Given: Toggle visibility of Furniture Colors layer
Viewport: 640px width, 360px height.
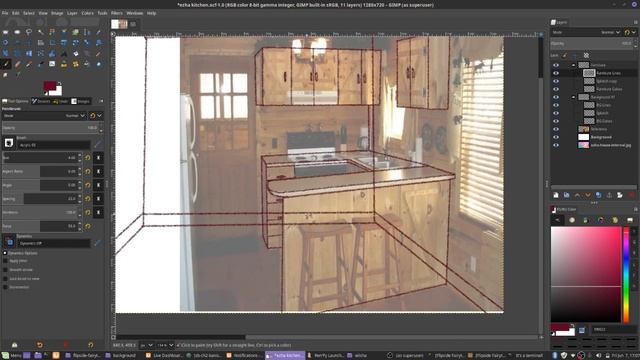Looking at the screenshot, I should click(556, 89).
